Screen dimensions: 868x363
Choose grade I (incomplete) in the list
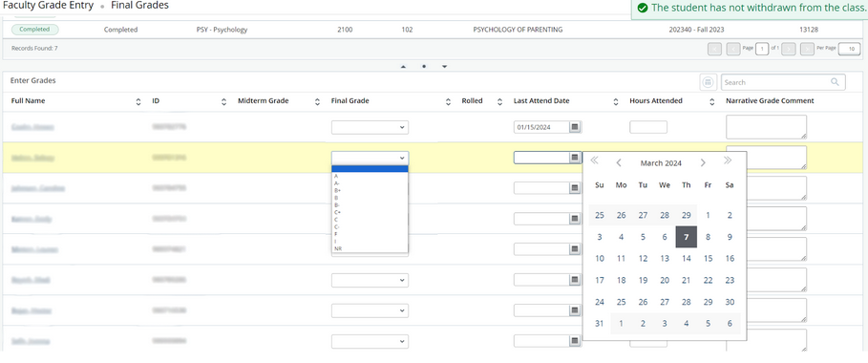click(370, 241)
